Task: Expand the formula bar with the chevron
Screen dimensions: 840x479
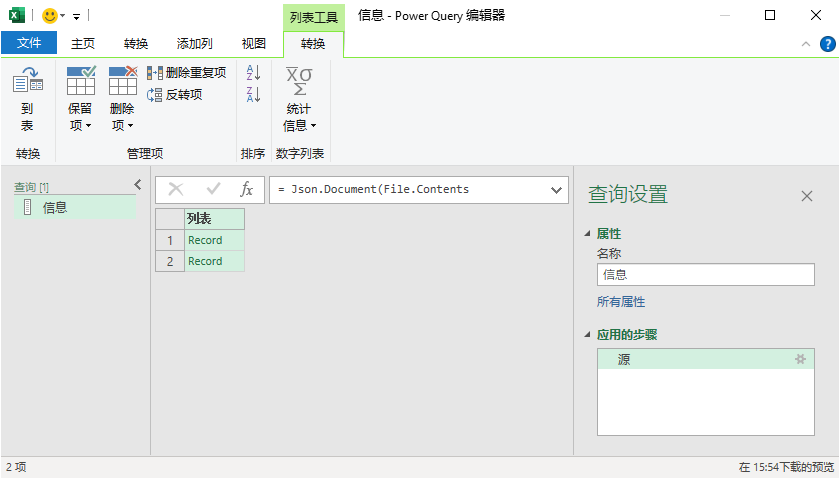Action: pyautogui.click(x=556, y=190)
